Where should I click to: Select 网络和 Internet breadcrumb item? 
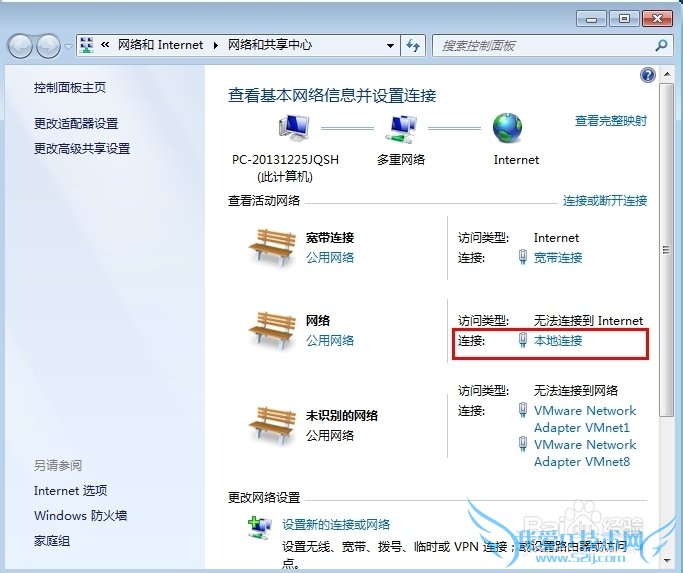(160, 45)
